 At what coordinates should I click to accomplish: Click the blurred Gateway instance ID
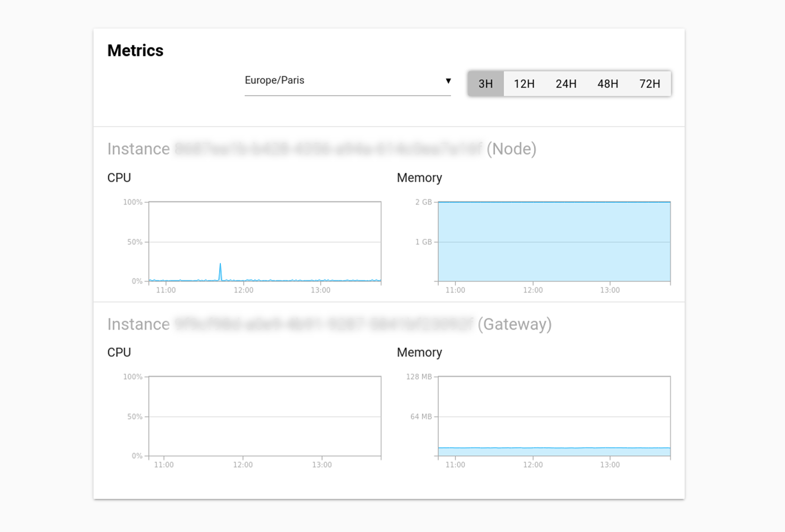coord(324,324)
